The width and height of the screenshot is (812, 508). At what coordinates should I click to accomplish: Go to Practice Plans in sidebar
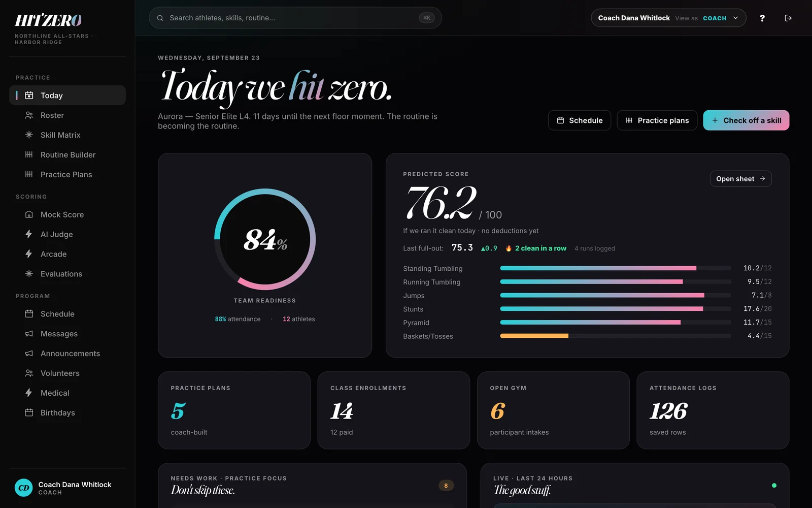click(67, 175)
